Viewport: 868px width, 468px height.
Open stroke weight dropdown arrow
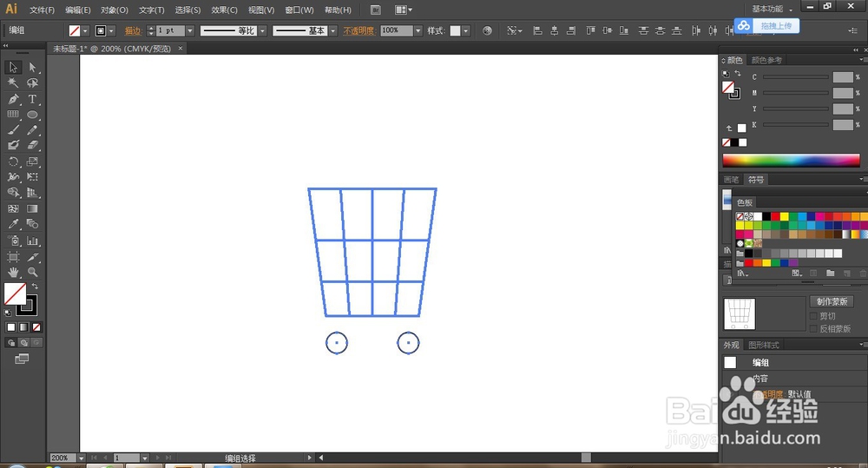[190, 31]
